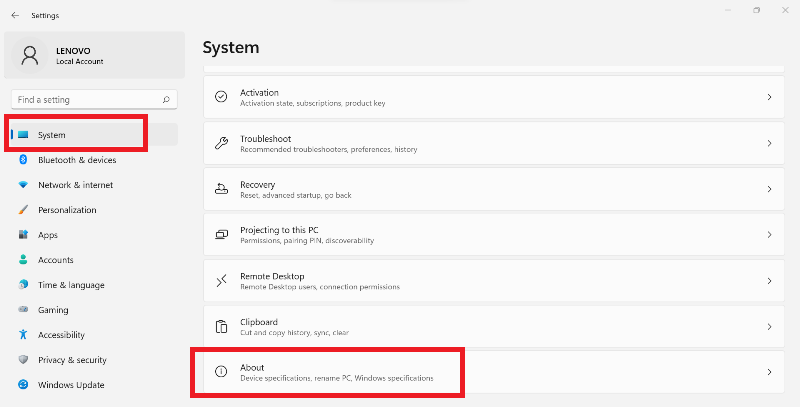Expand the Clipboard row chevron
The width and height of the screenshot is (800, 407).
(x=769, y=327)
